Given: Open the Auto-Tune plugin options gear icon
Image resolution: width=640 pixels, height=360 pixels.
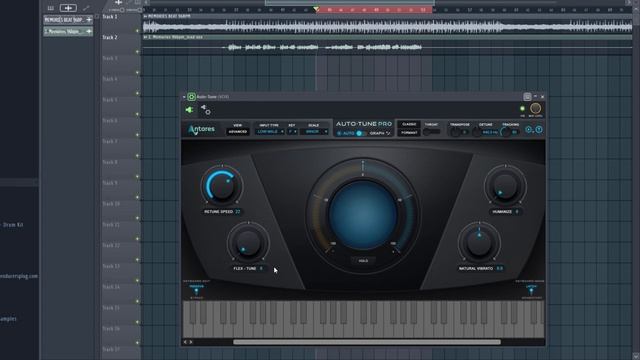Looking at the screenshot, I should pyautogui.click(x=191, y=97).
